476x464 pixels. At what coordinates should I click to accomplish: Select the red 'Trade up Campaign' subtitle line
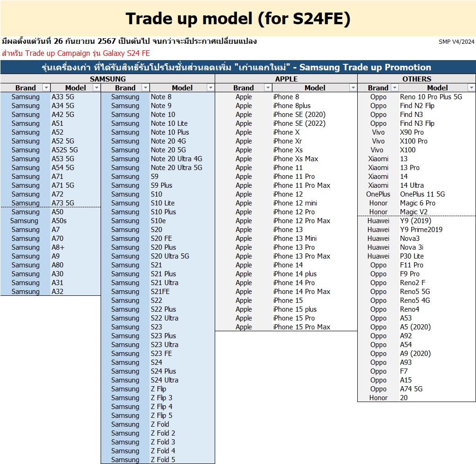pyautogui.click(x=76, y=54)
